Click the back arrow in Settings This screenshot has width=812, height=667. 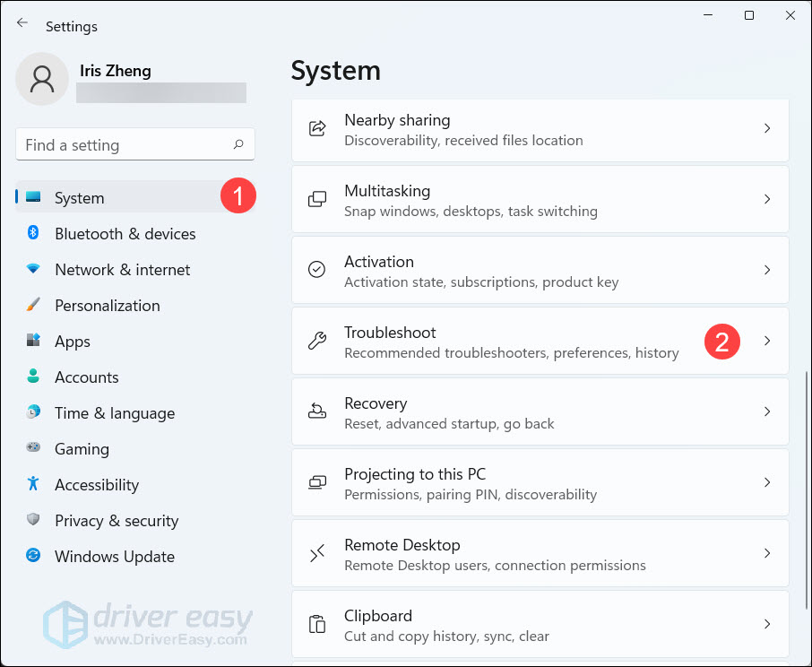tap(22, 24)
